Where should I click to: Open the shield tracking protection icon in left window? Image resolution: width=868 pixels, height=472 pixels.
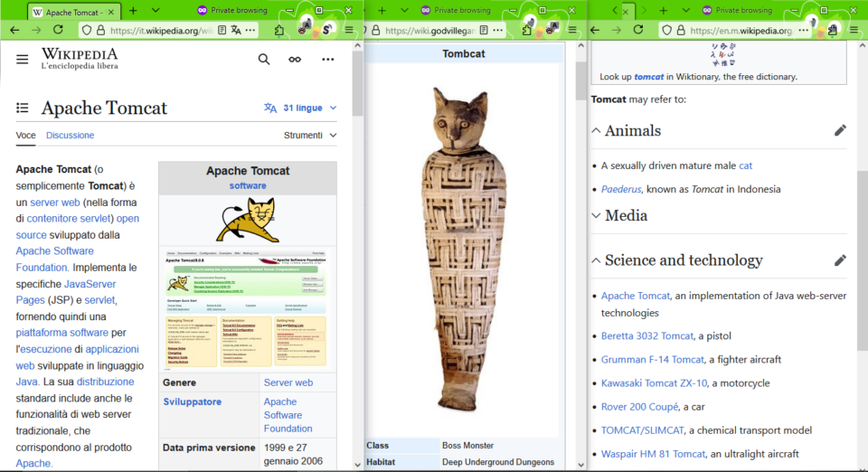(x=87, y=30)
